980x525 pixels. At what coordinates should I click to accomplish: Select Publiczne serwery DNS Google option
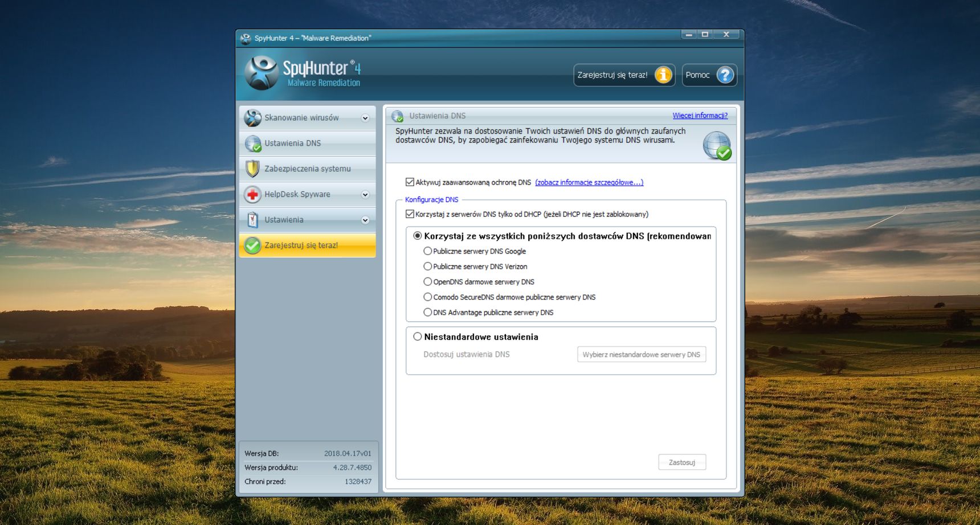tap(427, 251)
